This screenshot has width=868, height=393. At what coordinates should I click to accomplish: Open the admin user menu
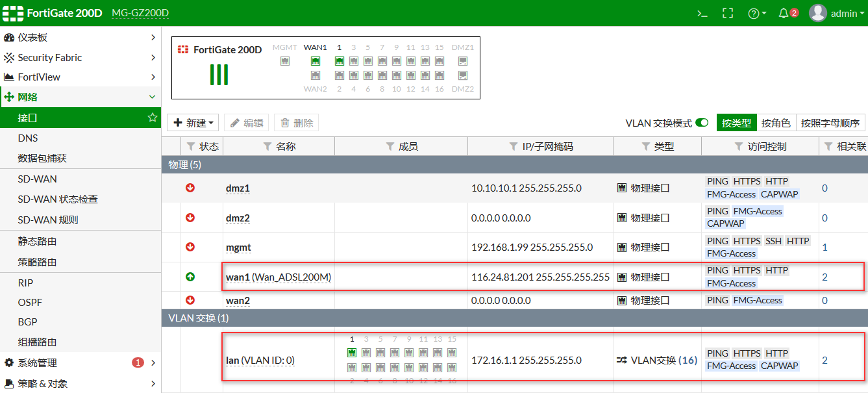coord(837,13)
